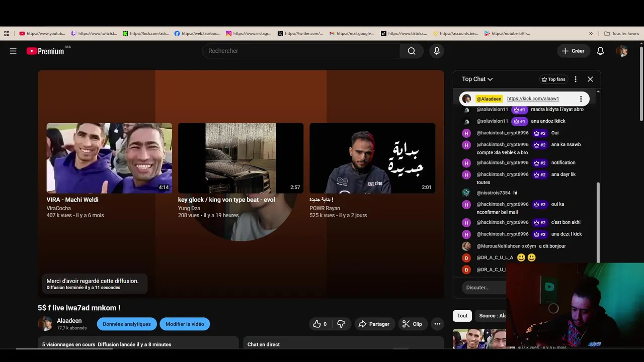Open POWR Rayan video thumbnail
The width and height of the screenshot is (644, 362).
[372, 158]
